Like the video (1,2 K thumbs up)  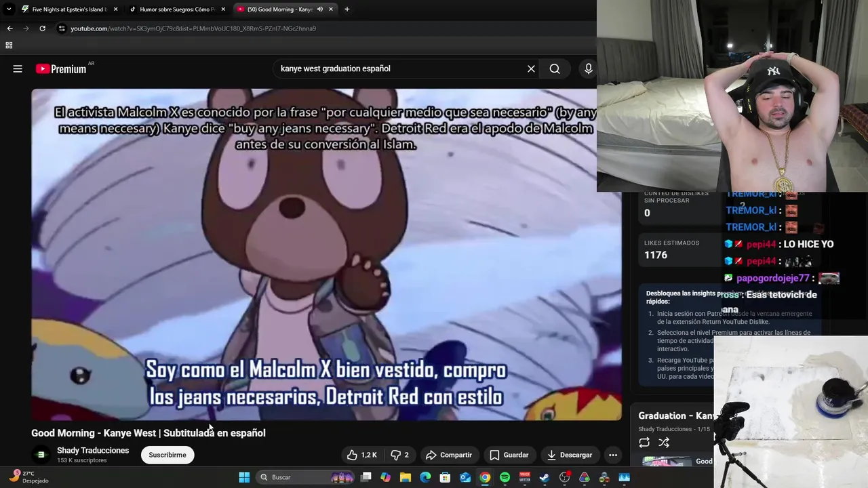pyautogui.click(x=362, y=455)
